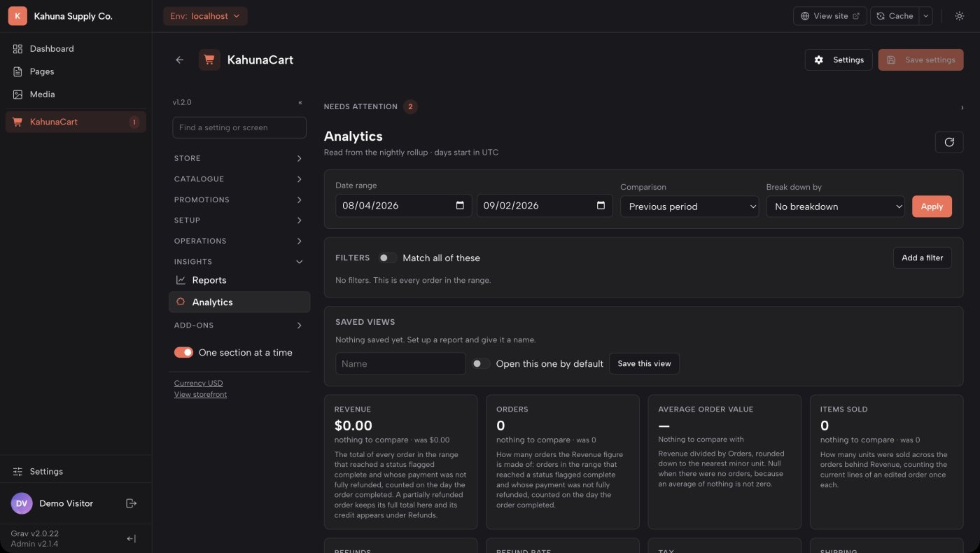Open the Analytics screen in navigation
This screenshot has width=980, height=553.
coord(239,302)
